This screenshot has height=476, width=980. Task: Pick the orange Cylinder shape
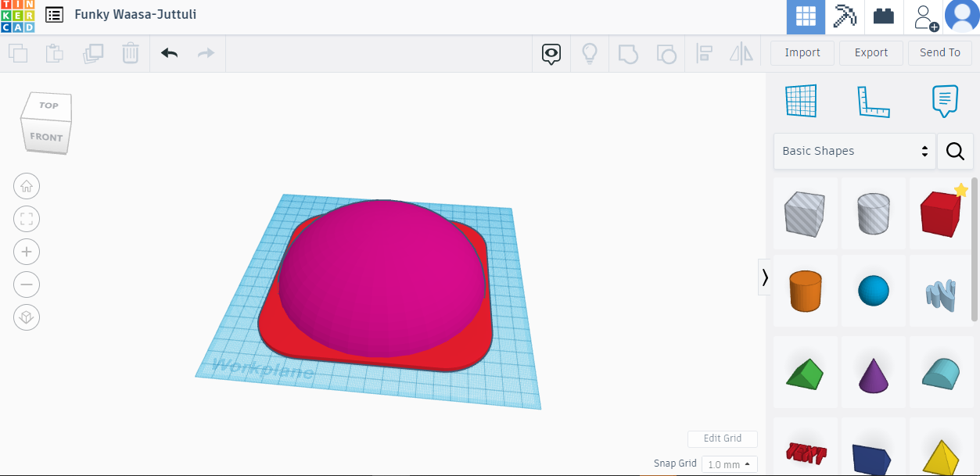[x=806, y=291]
